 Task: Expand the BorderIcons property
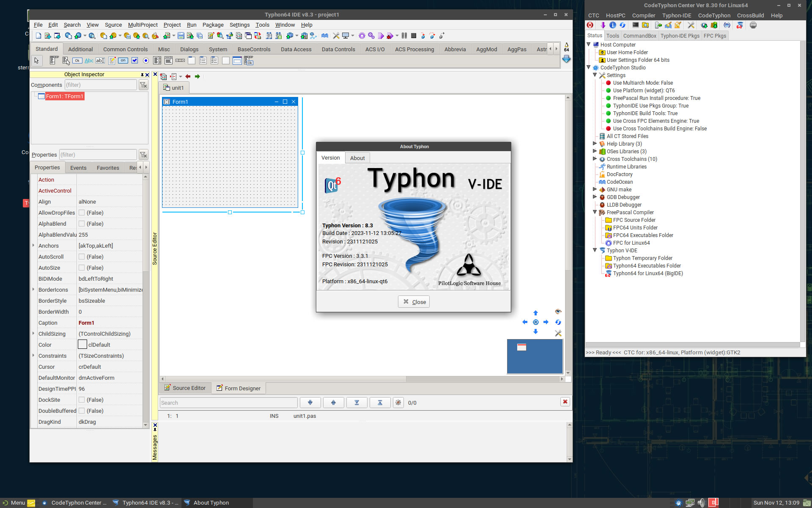click(x=33, y=290)
